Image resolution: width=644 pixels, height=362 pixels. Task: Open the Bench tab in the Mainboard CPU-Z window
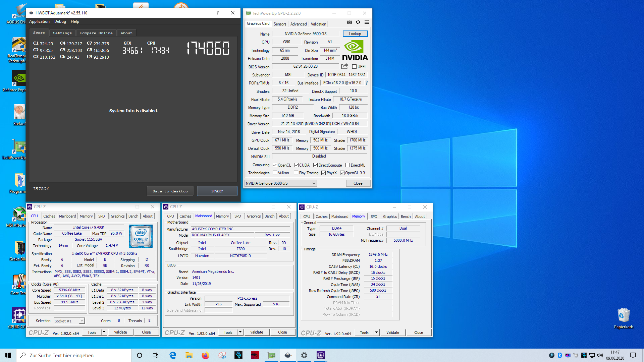[269, 216]
